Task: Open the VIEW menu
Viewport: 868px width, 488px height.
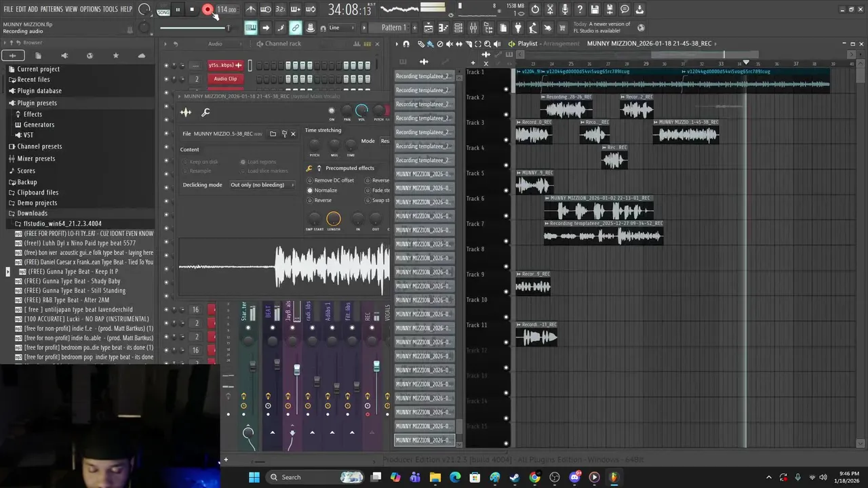Action: (71, 9)
